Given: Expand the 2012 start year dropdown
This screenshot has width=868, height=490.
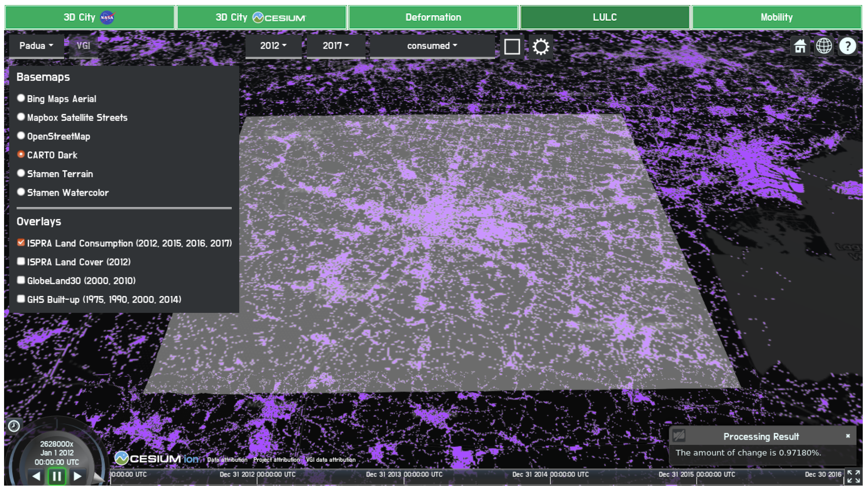Looking at the screenshot, I should coord(273,45).
